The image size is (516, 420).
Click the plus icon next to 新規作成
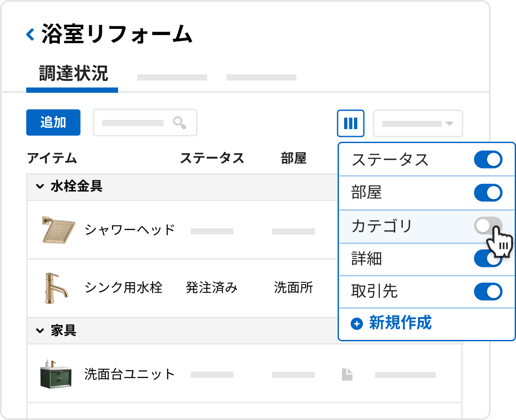pyautogui.click(x=357, y=324)
